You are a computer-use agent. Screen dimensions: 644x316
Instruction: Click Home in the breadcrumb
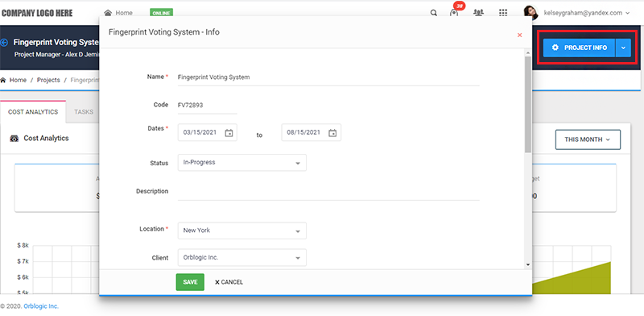point(18,81)
